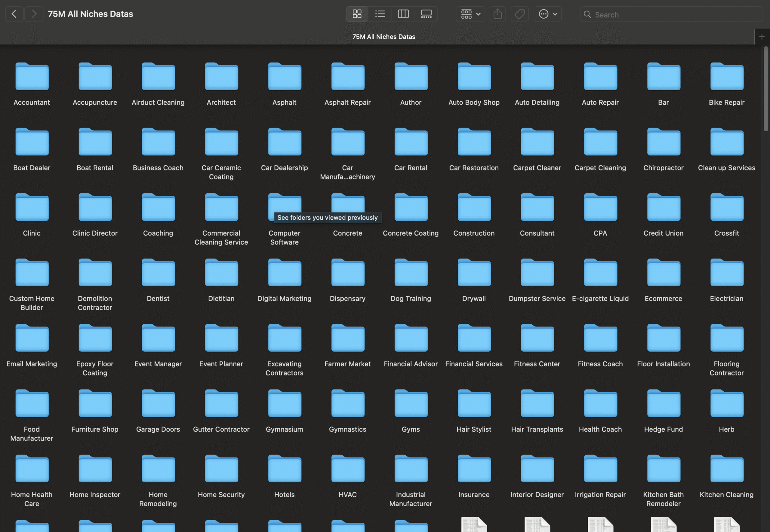Open the Action ellipsis menu
Viewport: 770px width, 532px height.
point(547,14)
